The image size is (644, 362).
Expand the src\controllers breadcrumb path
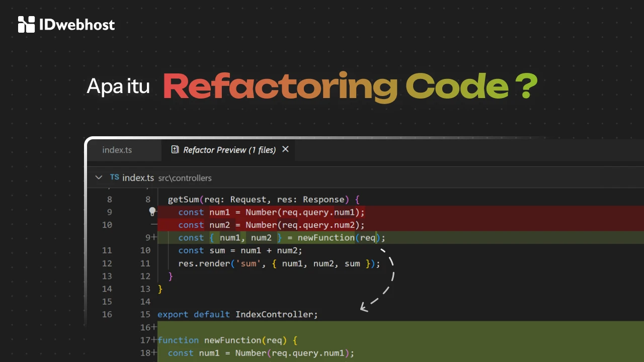coord(185,177)
